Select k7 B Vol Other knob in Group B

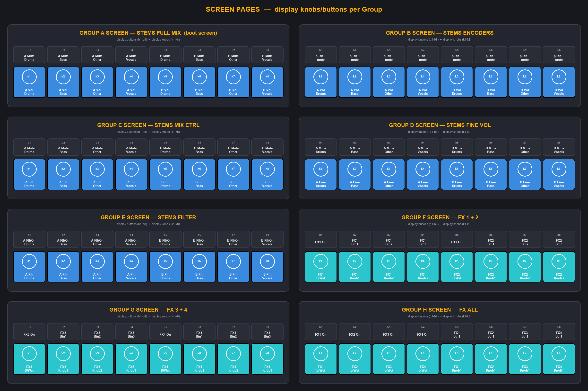525,82
